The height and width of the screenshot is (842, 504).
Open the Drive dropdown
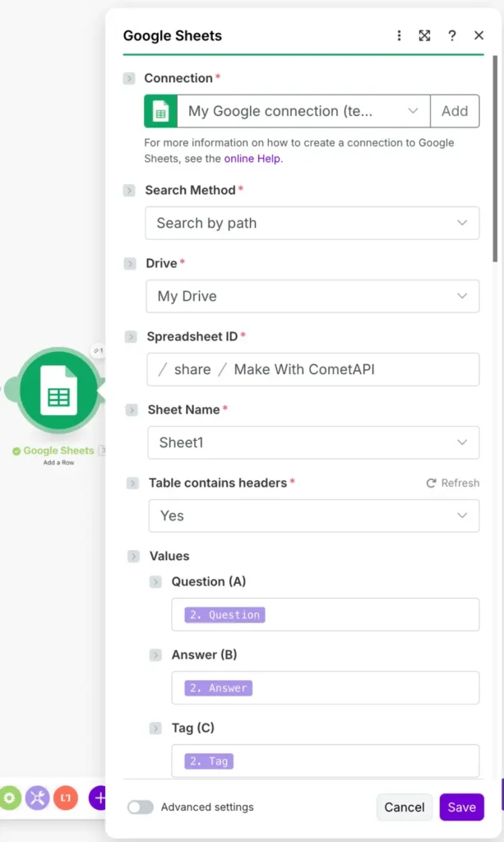312,296
